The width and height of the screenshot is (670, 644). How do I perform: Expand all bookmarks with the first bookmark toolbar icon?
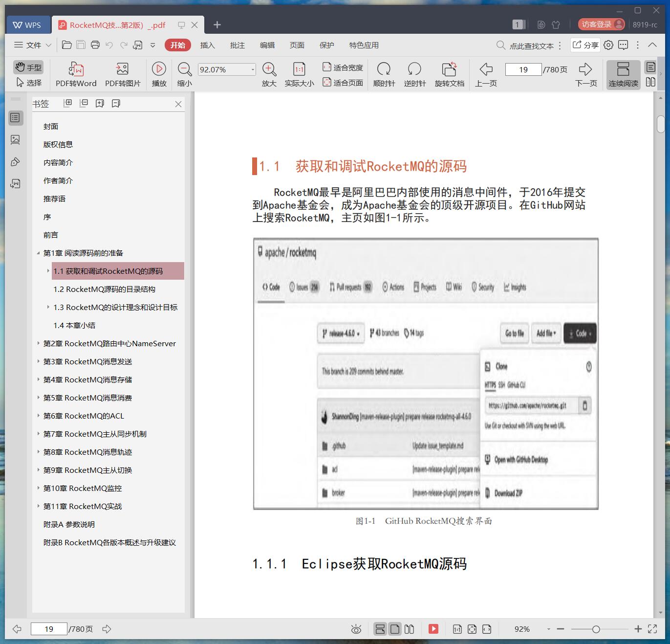68,103
